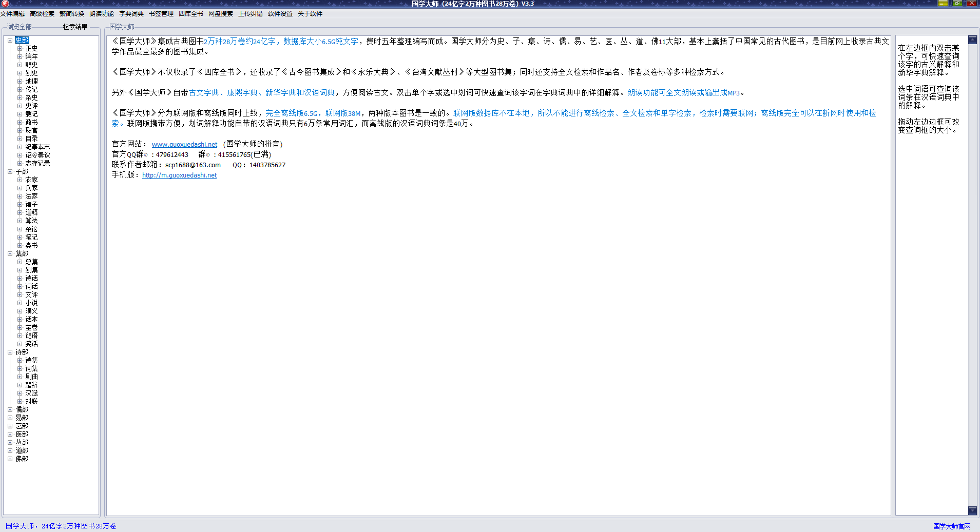Expand the 儒部 tree node
This screenshot has width=980, height=532.
point(10,409)
